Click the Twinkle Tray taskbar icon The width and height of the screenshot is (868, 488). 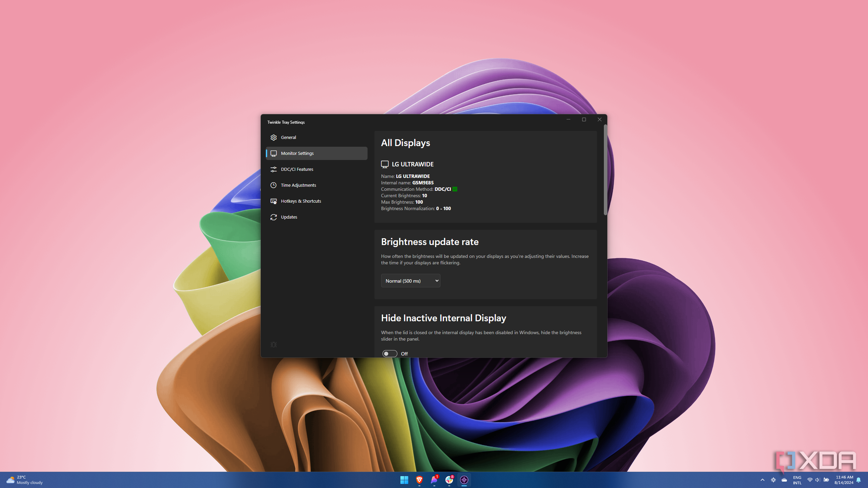[464, 480]
